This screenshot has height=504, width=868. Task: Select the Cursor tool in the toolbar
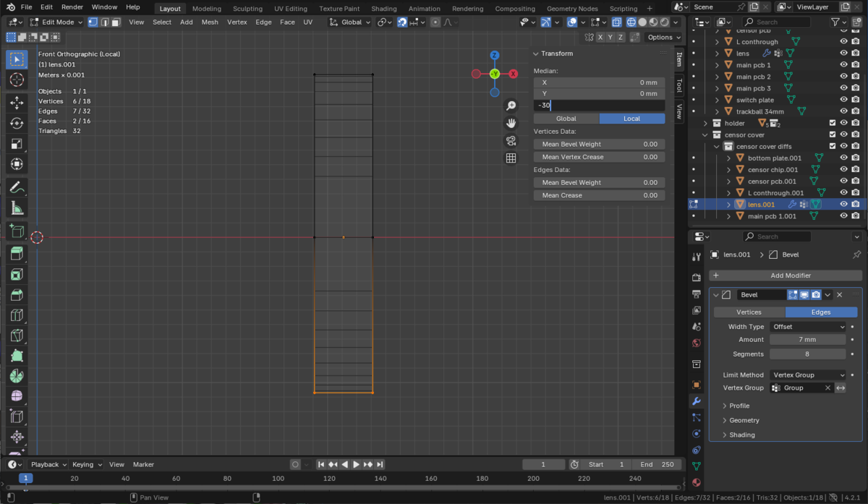(16, 80)
